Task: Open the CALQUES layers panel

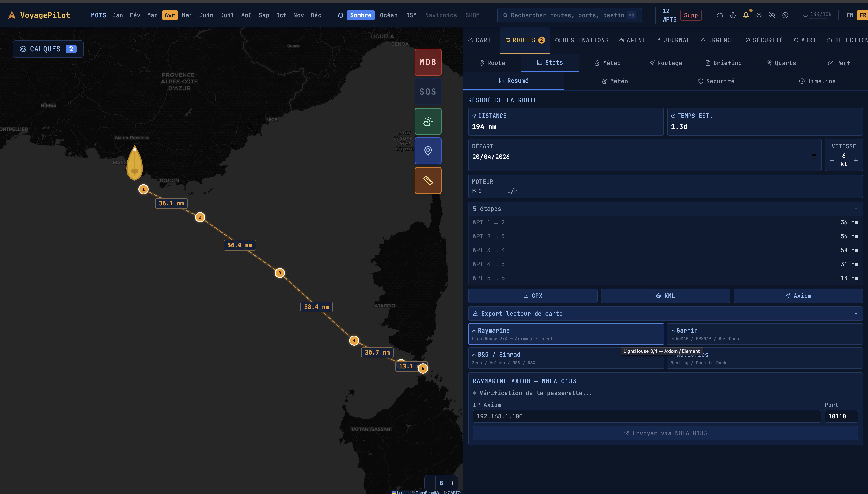Action: (48, 49)
